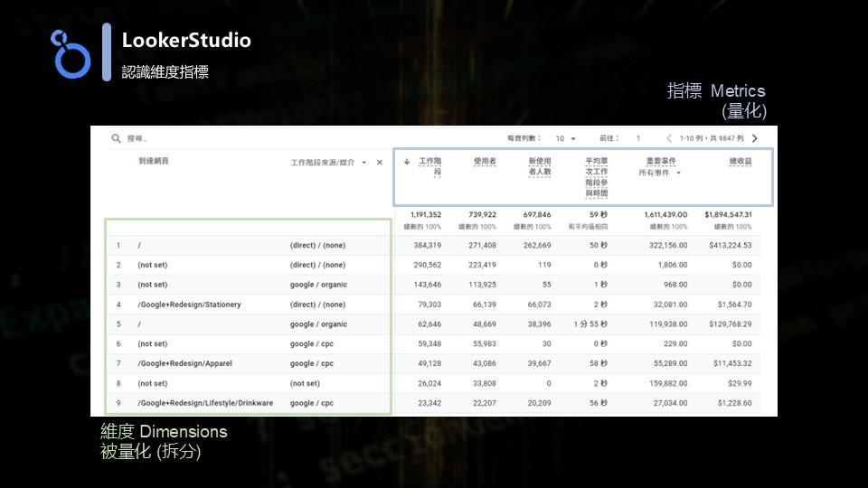Click /Google+Redesign/Lifestyle/Drinkware row

pos(205,403)
